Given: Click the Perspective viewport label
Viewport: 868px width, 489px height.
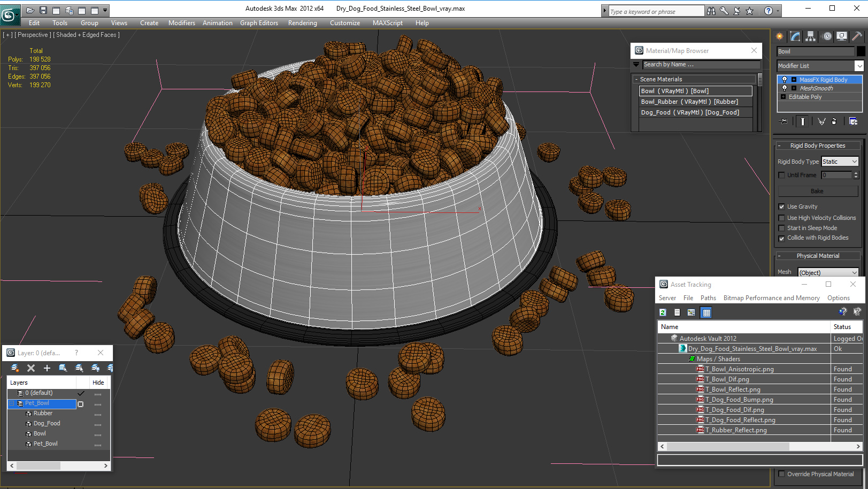Looking at the screenshot, I should (33, 35).
